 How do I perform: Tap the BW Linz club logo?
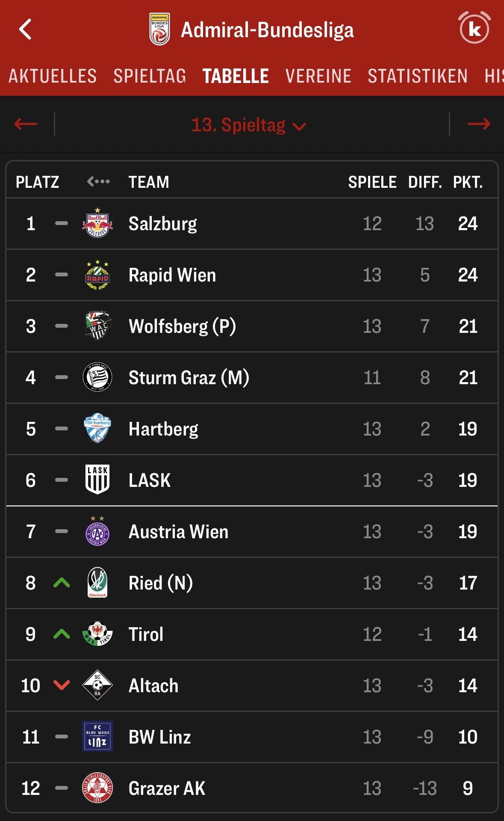(97, 736)
